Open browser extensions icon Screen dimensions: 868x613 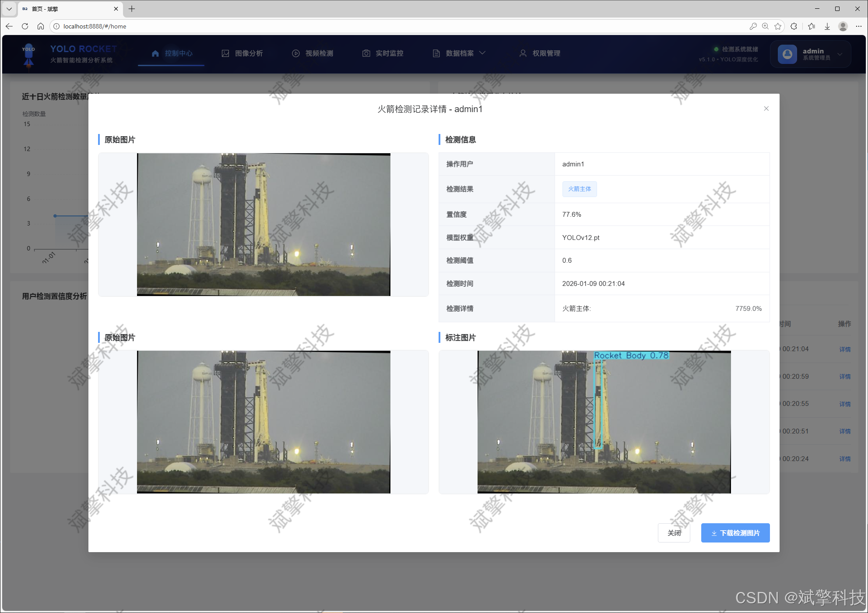(x=794, y=26)
